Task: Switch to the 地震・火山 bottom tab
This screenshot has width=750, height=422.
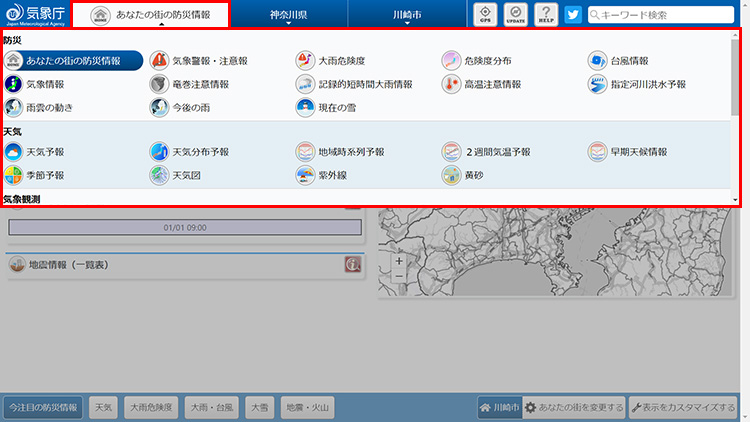Action: [307, 408]
